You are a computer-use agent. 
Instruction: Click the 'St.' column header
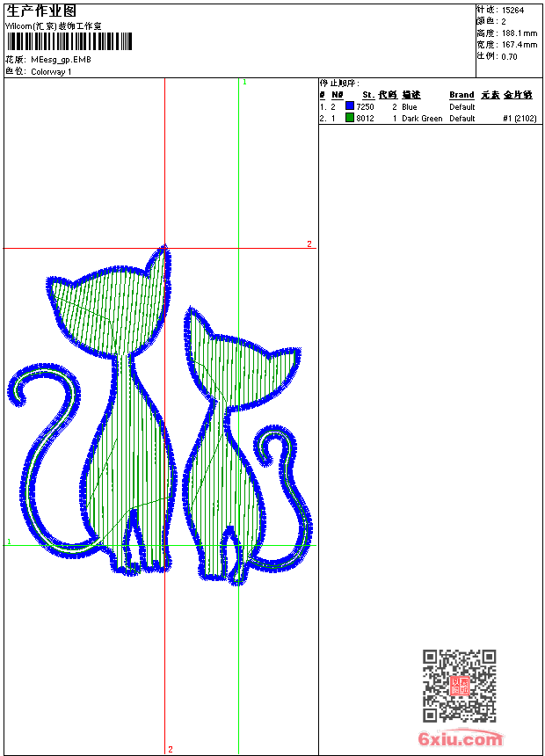pyautogui.click(x=368, y=95)
